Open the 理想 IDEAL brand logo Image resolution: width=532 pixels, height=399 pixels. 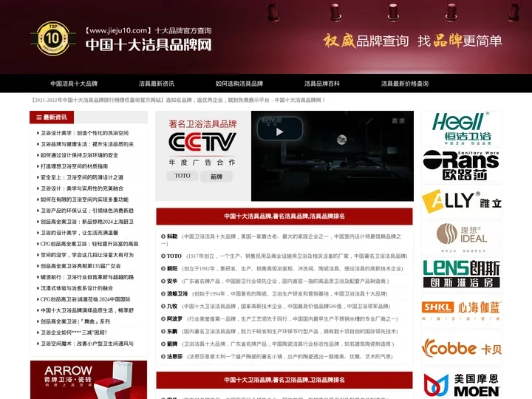[x=461, y=238]
